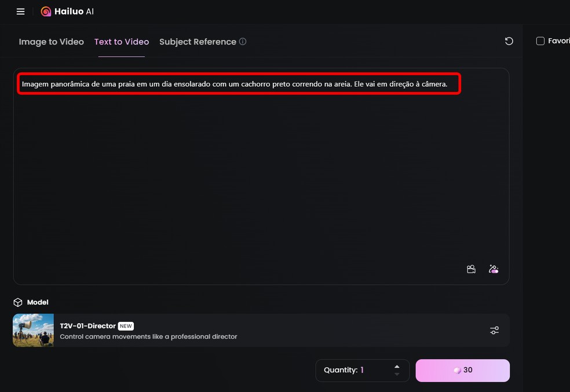570x392 pixels.
Task: Switch to Image to Video tab
Action: click(51, 42)
